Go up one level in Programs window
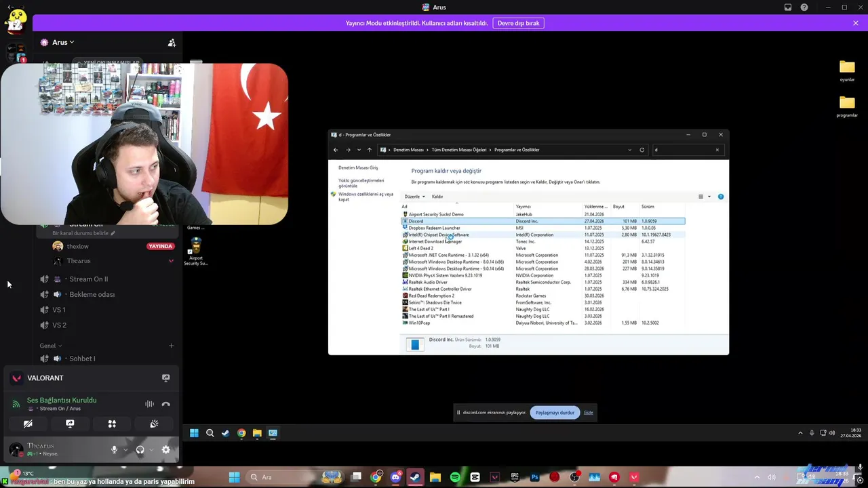This screenshot has width=868, height=488. click(x=370, y=150)
